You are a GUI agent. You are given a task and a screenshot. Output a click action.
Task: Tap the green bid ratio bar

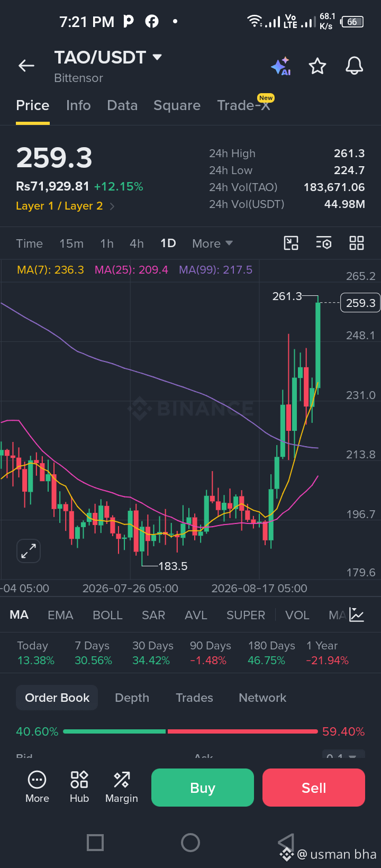click(x=114, y=731)
